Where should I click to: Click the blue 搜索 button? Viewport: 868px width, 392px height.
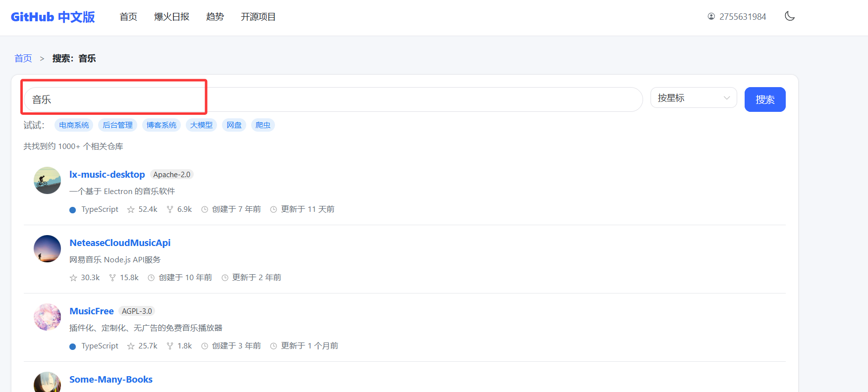765,99
